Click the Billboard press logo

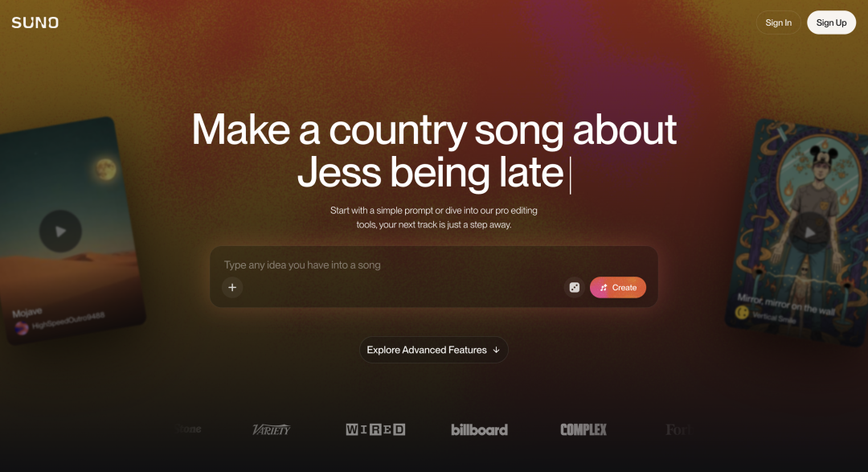(479, 429)
